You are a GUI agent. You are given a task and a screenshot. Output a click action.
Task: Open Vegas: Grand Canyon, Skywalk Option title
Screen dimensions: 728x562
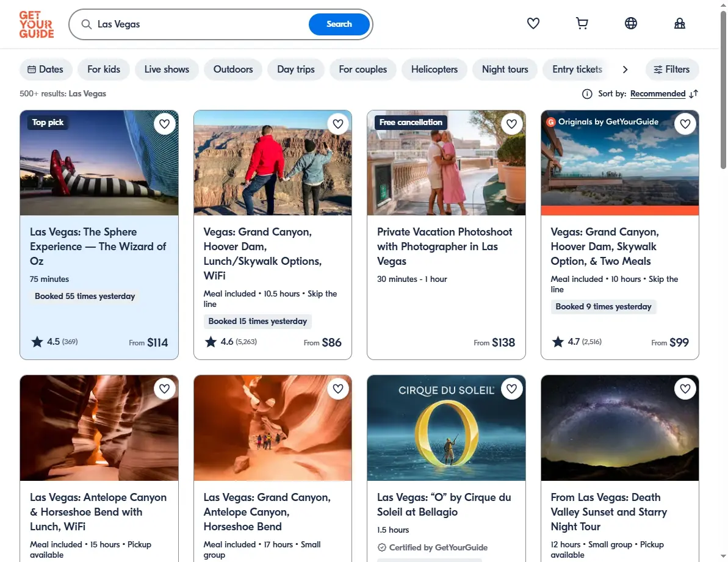(x=605, y=247)
